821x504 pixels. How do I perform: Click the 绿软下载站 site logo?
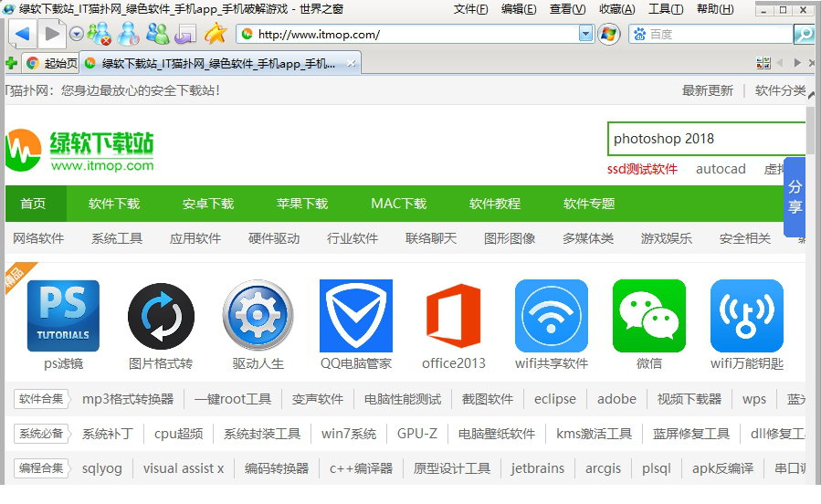point(79,151)
